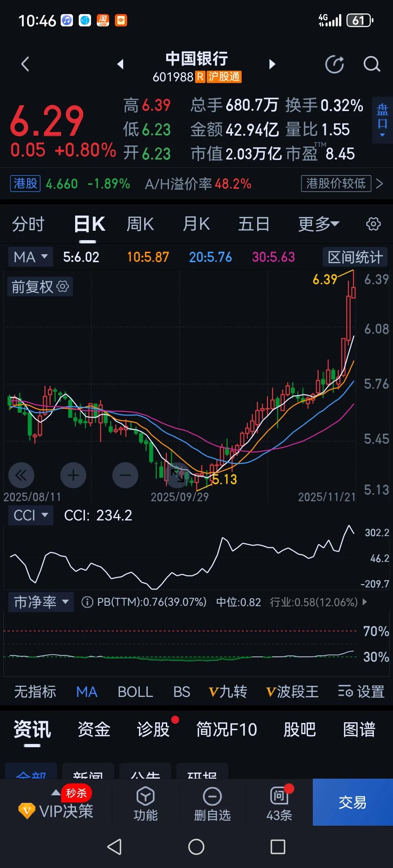Image resolution: width=393 pixels, height=868 pixels.
Task: Tap 市净率 percentile chart area
Action: click(181, 644)
